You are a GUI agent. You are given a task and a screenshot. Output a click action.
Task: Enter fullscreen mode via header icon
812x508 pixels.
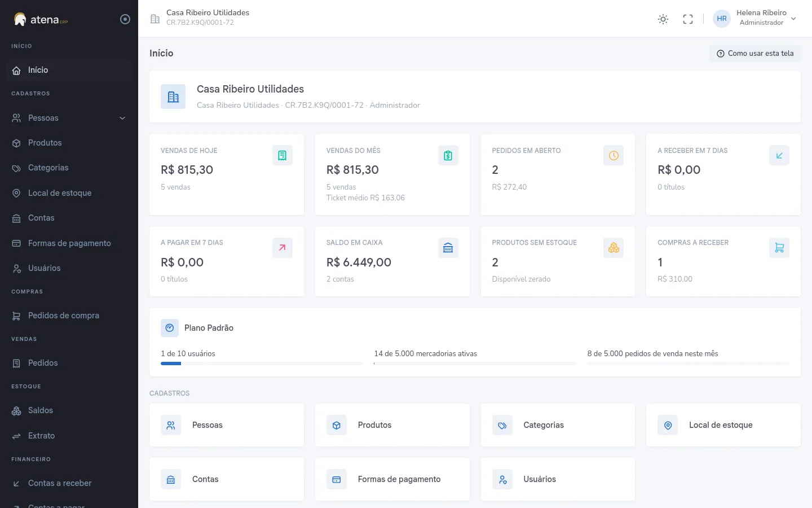[688, 19]
